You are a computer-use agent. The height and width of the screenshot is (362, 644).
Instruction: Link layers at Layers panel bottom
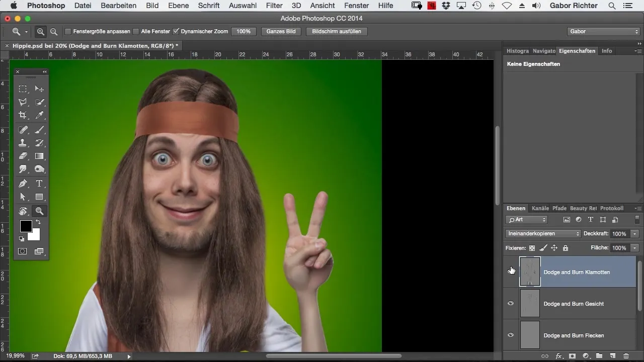pyautogui.click(x=545, y=356)
